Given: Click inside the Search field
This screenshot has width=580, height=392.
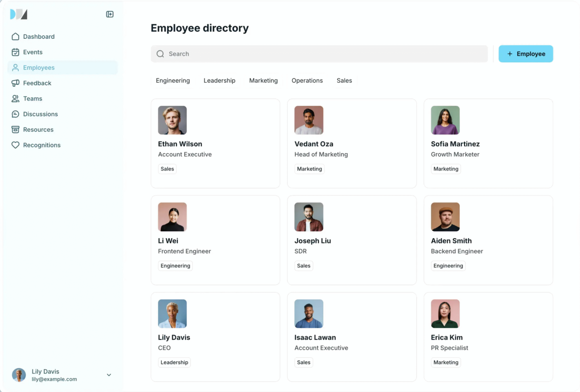Looking at the screenshot, I should [x=324, y=54].
